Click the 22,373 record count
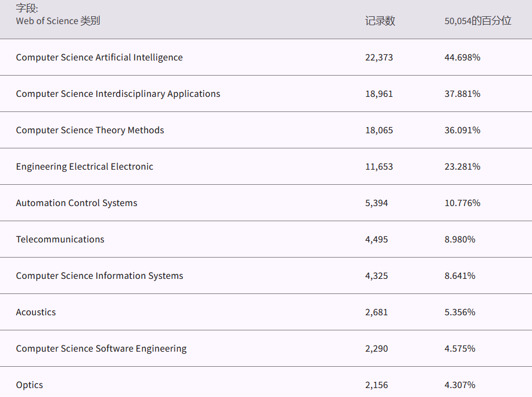 click(x=379, y=57)
